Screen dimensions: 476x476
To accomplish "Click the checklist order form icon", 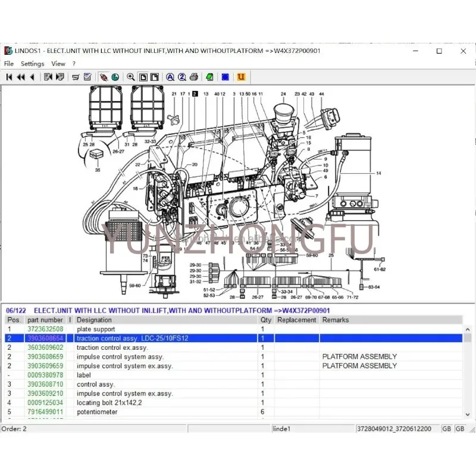I will (x=87, y=77).
